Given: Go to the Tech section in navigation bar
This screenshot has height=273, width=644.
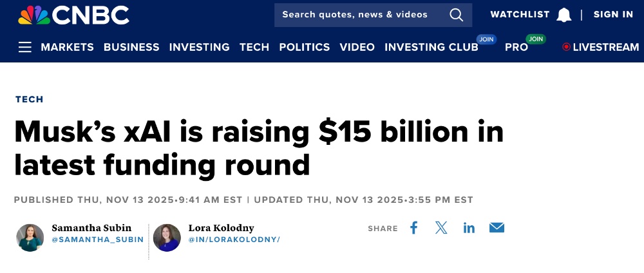Looking at the screenshot, I should pyautogui.click(x=254, y=47).
